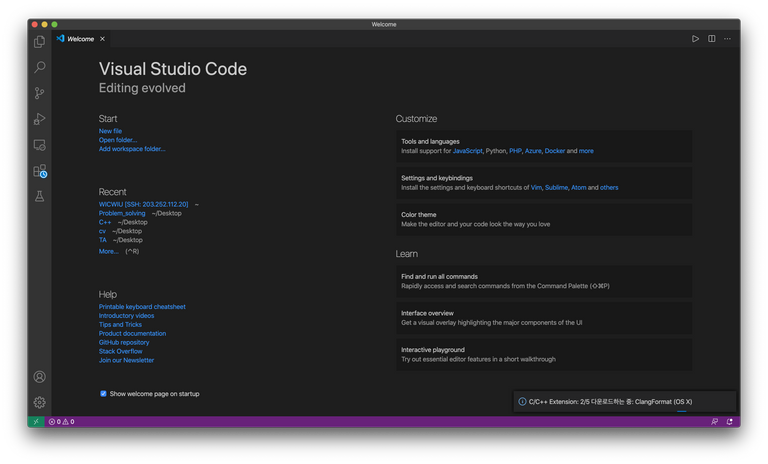This screenshot has height=464, width=768.
Task: Open the Extensions view icon
Action: [x=40, y=171]
